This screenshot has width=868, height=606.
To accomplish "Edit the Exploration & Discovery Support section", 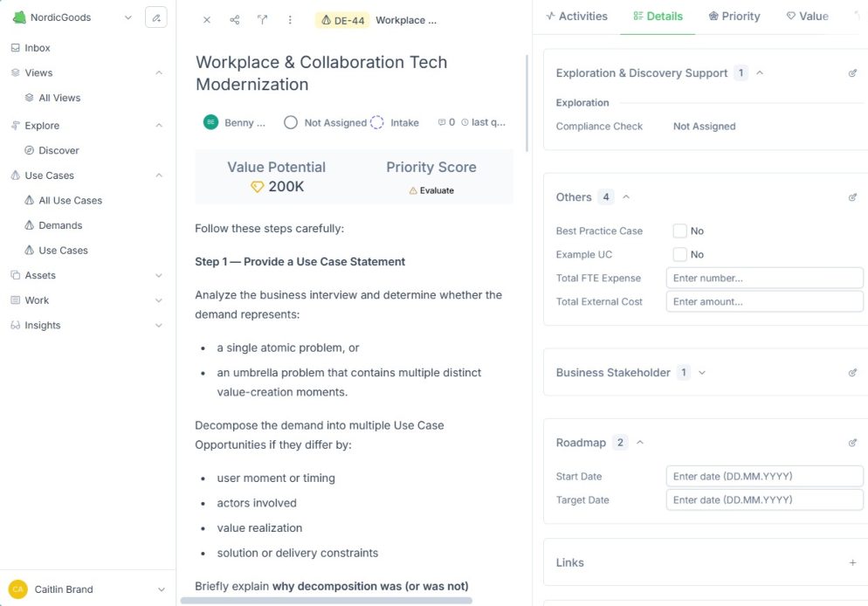I will pyautogui.click(x=852, y=73).
